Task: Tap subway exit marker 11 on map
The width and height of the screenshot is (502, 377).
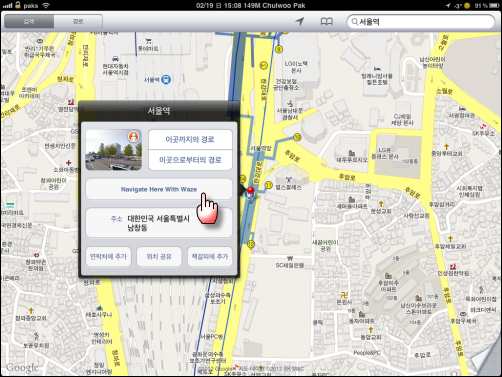Action: coord(269,185)
